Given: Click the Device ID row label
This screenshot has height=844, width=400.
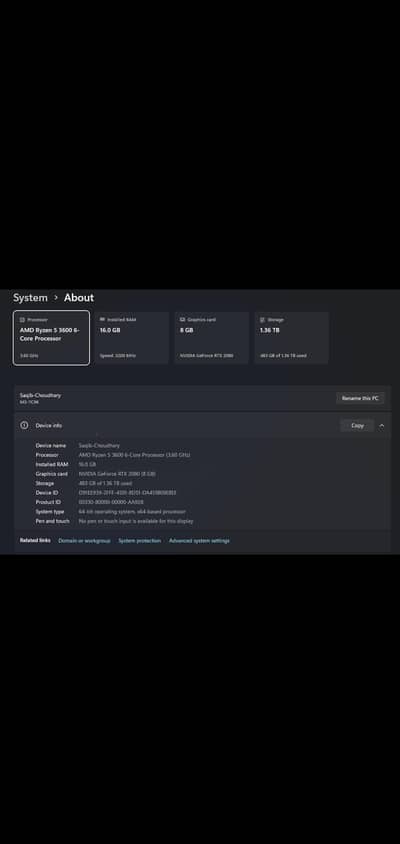Looking at the screenshot, I should tap(47, 493).
